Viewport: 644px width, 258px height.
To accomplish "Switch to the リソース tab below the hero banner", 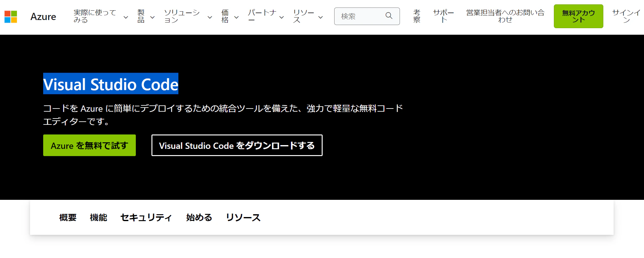I will tap(243, 218).
